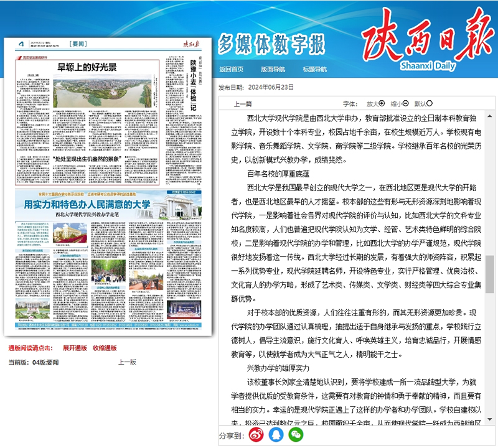Click the aerial river photo in the page preview

pyautogui.click(x=102, y=91)
